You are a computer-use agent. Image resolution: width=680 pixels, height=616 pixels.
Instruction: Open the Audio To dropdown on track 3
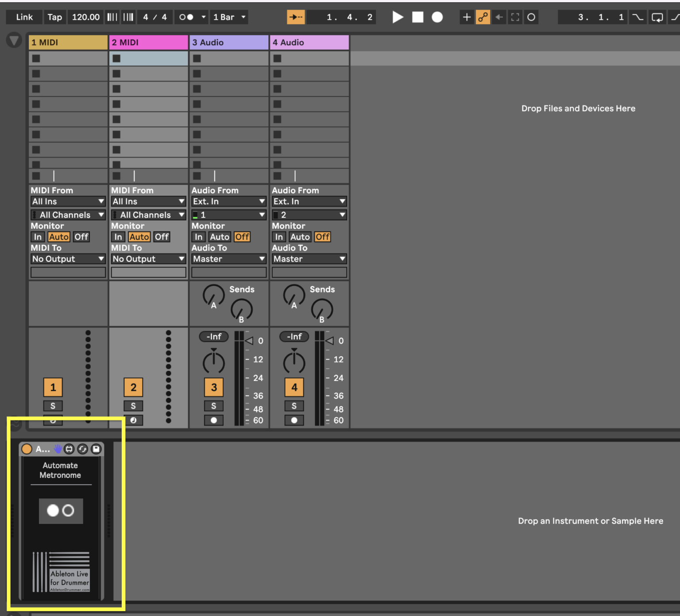(x=228, y=259)
